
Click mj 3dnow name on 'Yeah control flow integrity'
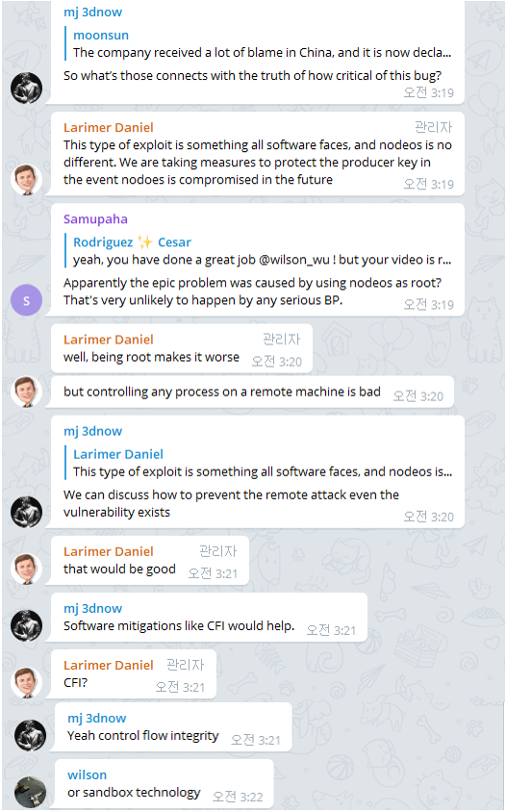point(97,719)
